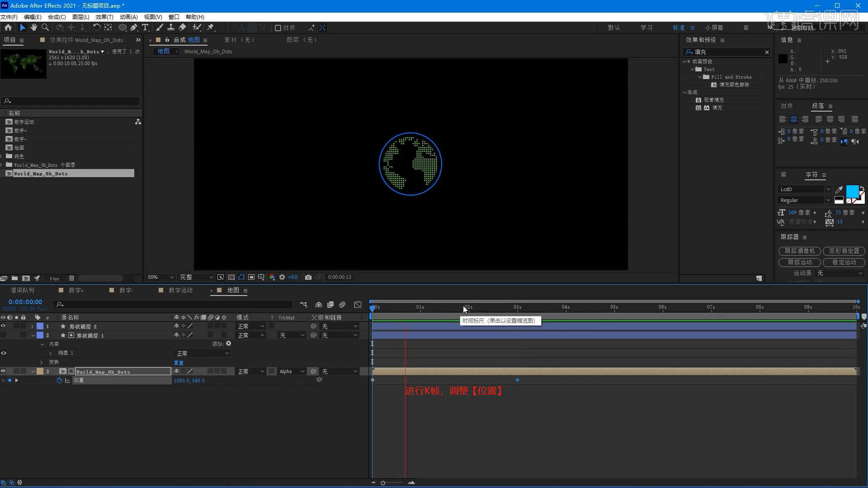Click the 跟踪摄像机 button
The height and width of the screenshot is (488, 868).
(x=799, y=251)
